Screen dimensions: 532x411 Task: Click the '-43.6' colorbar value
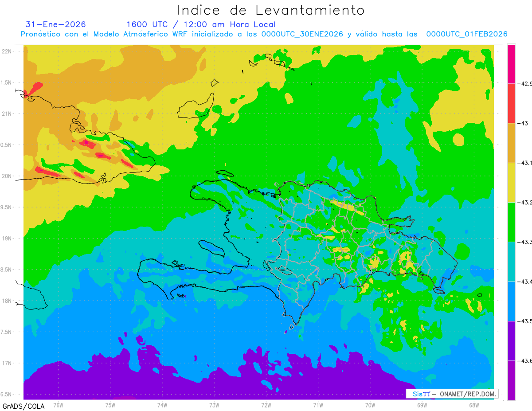(x=525, y=361)
